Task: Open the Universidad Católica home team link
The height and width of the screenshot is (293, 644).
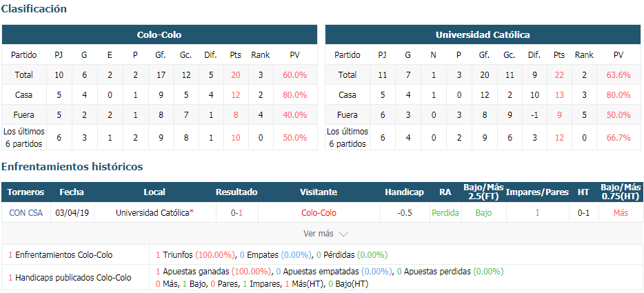Action: click(152, 213)
